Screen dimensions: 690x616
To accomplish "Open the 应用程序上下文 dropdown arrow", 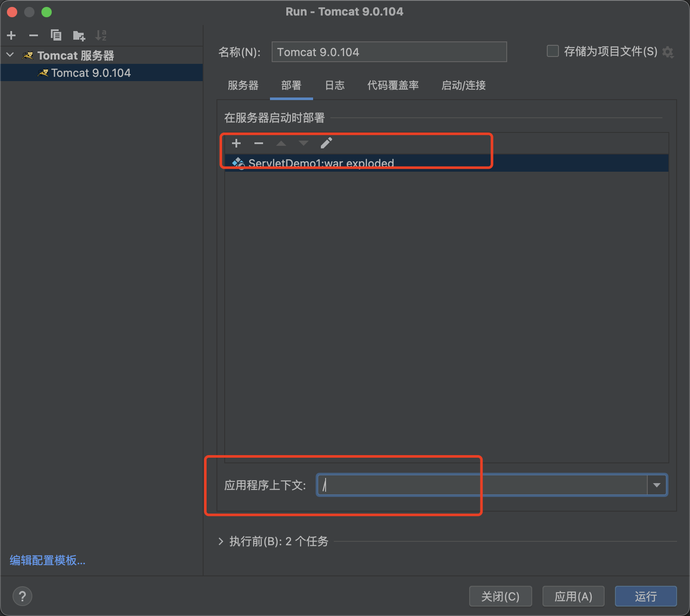I will coord(657,485).
